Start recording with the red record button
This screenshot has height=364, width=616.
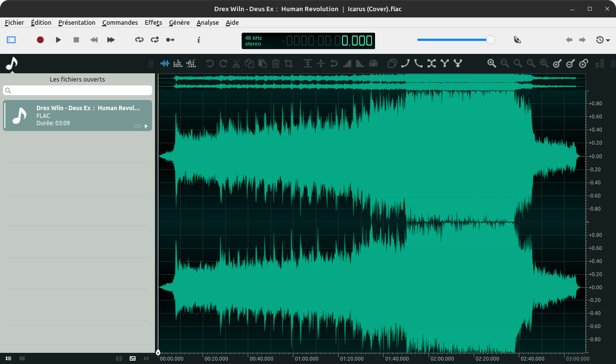(40, 40)
